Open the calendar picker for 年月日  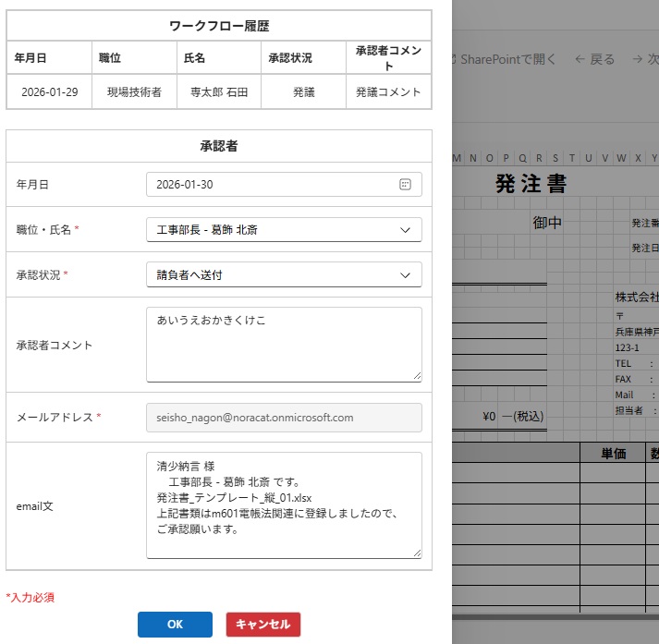coord(405,185)
